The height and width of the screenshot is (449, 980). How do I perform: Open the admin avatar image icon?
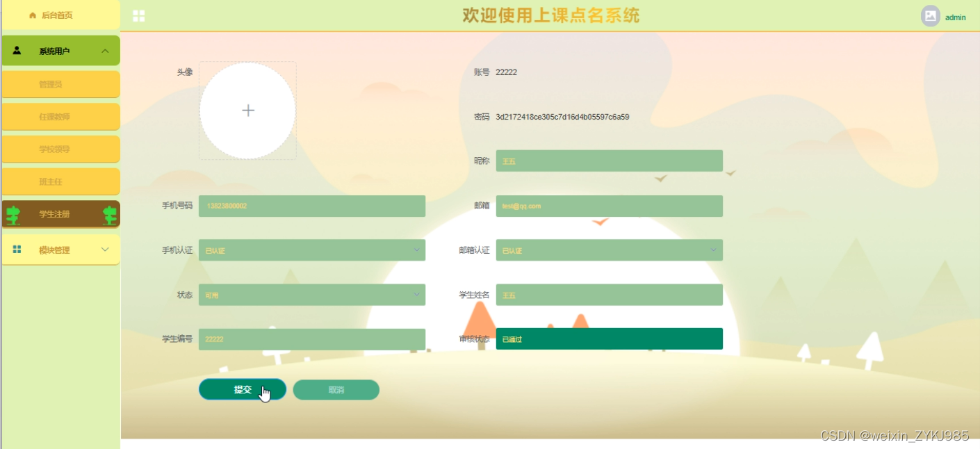click(x=931, y=16)
